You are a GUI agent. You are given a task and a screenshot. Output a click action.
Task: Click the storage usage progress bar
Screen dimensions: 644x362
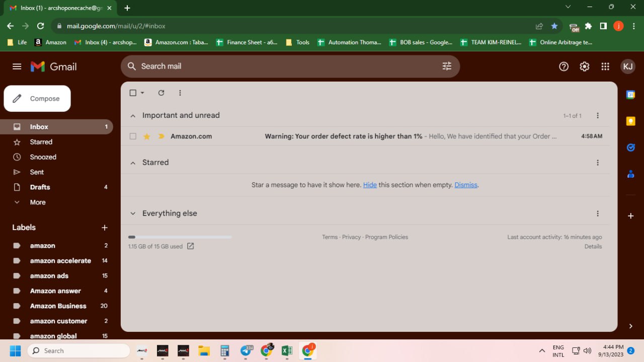click(x=180, y=237)
